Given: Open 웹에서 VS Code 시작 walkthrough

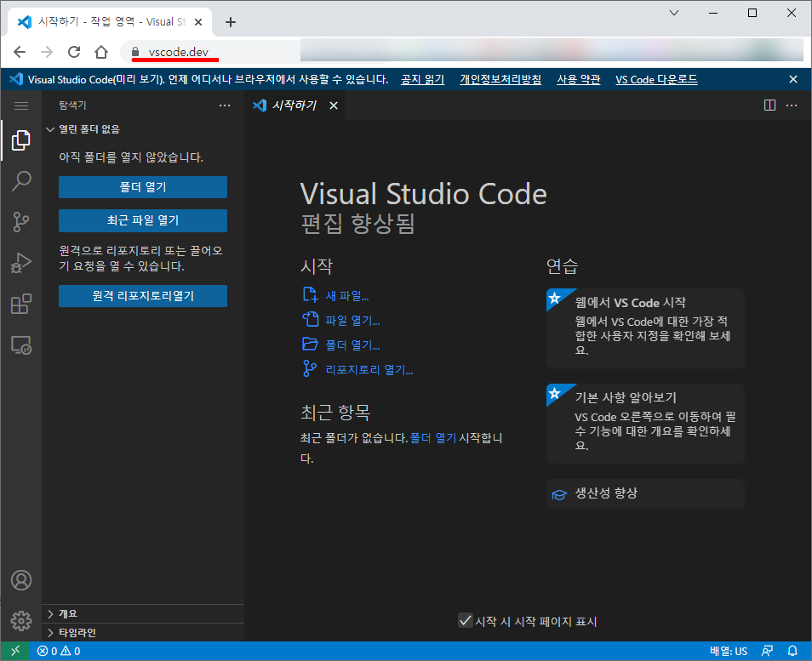Looking at the screenshot, I should (645, 328).
